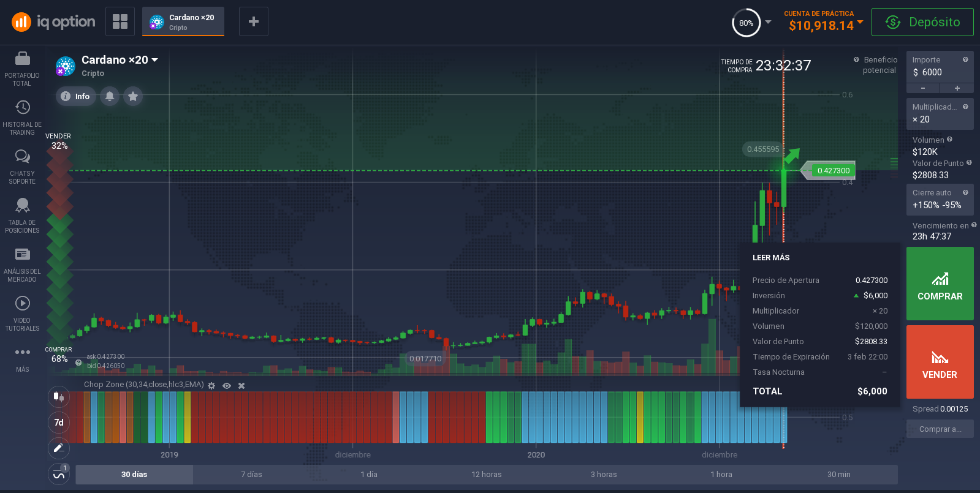This screenshot has height=493, width=980.
Task: Click the 0.017710 low price label
Action: coord(425,359)
